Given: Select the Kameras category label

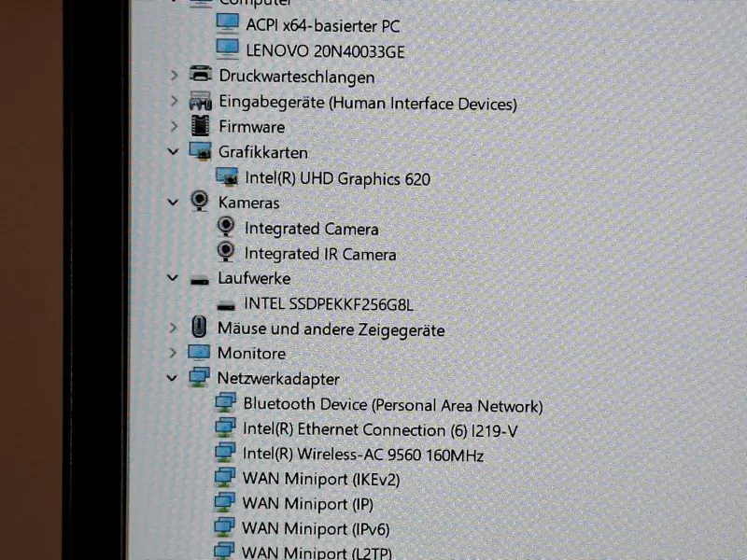Looking at the screenshot, I should [x=248, y=203].
